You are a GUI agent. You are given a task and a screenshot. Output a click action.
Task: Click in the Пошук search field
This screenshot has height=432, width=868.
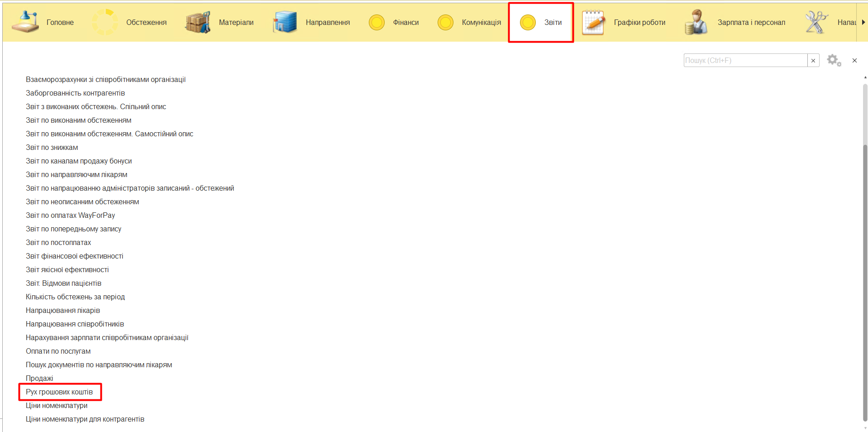(x=745, y=60)
